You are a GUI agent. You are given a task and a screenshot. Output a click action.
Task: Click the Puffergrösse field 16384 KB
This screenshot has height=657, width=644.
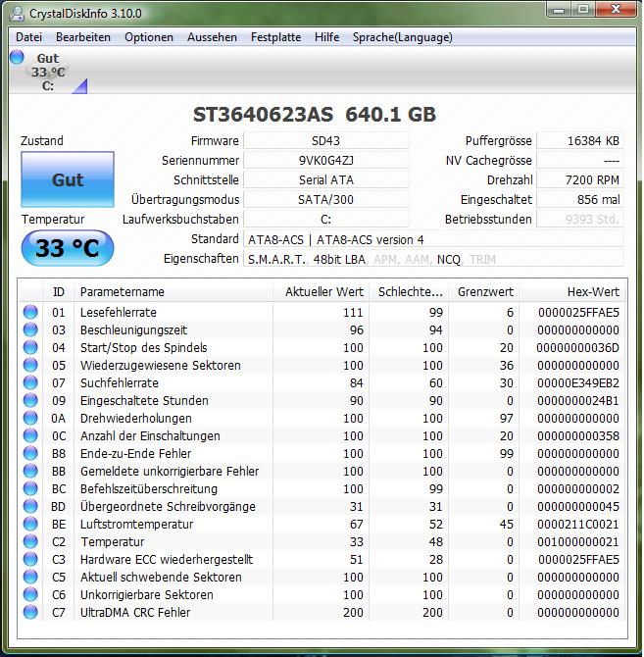tap(580, 141)
